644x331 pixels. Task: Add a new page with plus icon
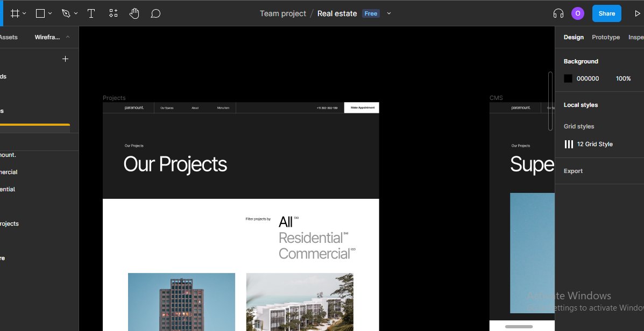coord(65,59)
